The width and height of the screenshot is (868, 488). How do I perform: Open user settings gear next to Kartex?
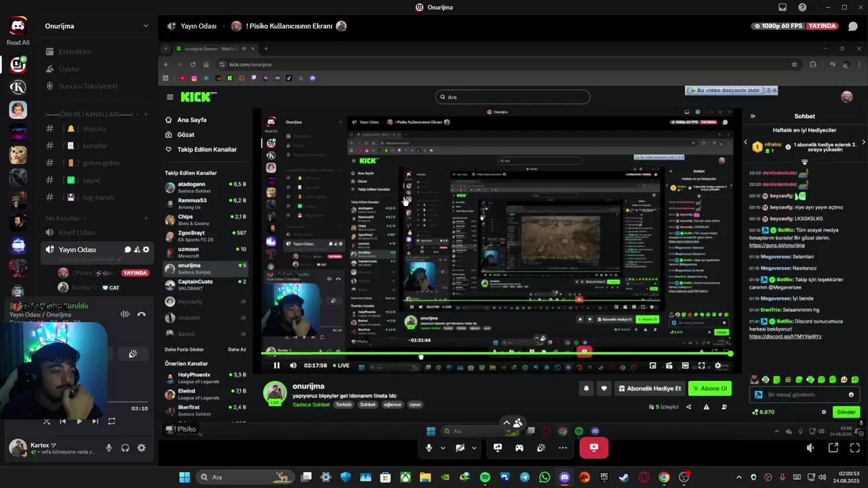coord(141,448)
